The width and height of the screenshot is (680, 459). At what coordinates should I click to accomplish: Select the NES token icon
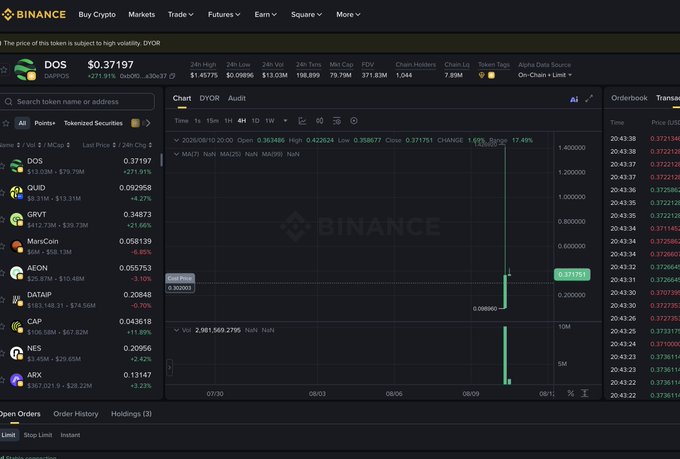coord(16,353)
